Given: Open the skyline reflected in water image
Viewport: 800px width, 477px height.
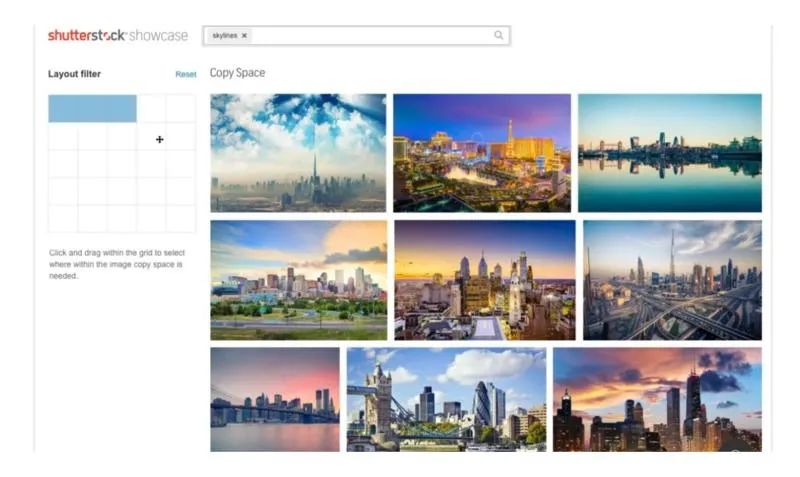Looking at the screenshot, I should pos(669,153).
